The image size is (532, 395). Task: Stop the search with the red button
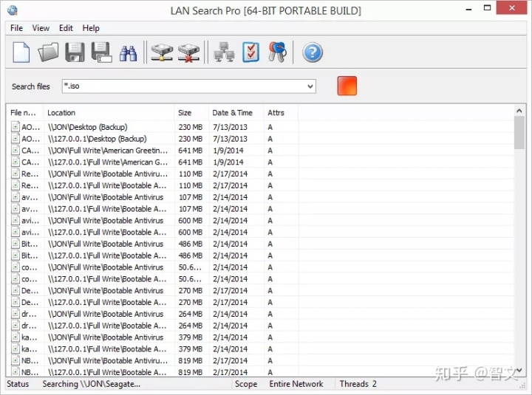(x=347, y=86)
